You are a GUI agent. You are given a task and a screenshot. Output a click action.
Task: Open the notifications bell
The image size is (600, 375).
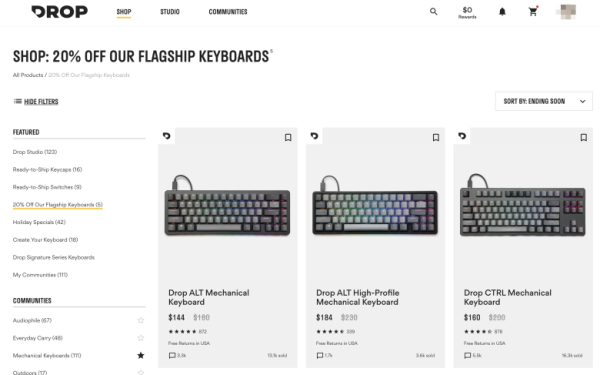coord(502,12)
